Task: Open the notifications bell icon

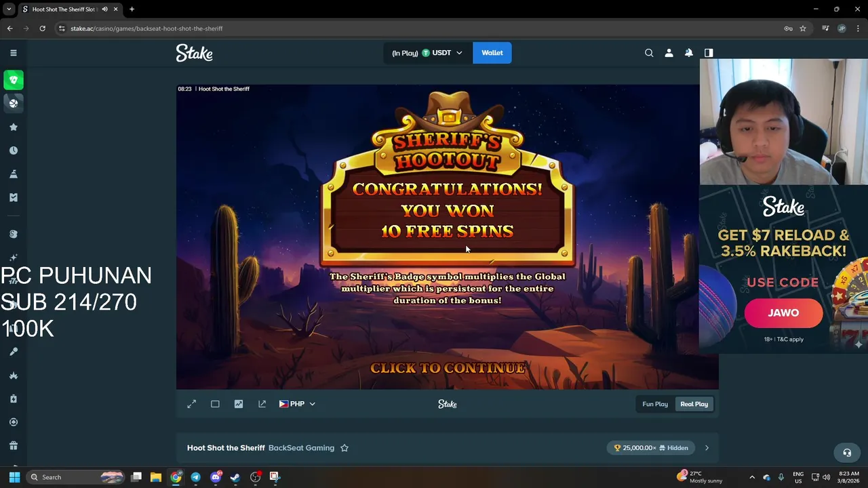Action: pos(688,53)
